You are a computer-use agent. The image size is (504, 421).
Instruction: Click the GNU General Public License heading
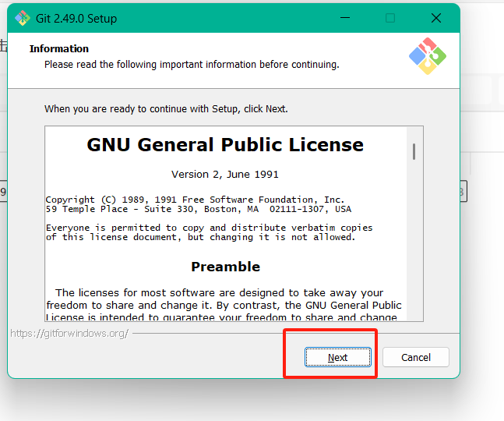(225, 145)
